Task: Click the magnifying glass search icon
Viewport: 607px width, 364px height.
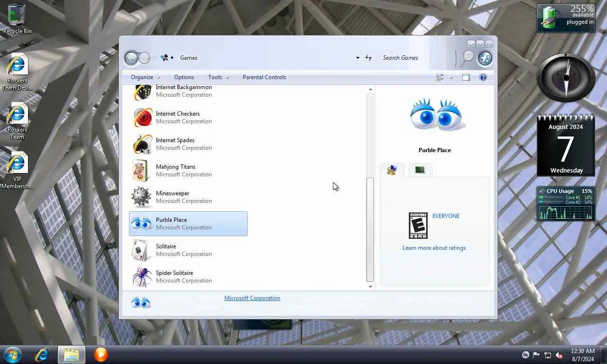Action: click(x=468, y=58)
